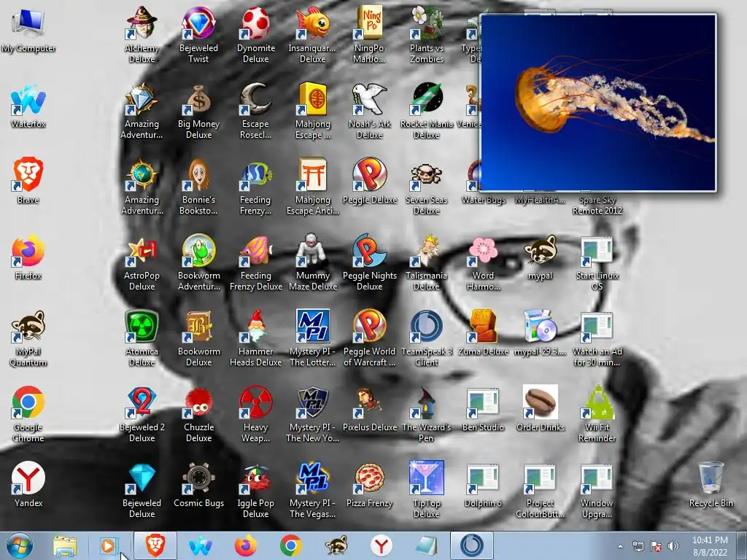Select the Ben Studio shortcut

[x=483, y=409]
